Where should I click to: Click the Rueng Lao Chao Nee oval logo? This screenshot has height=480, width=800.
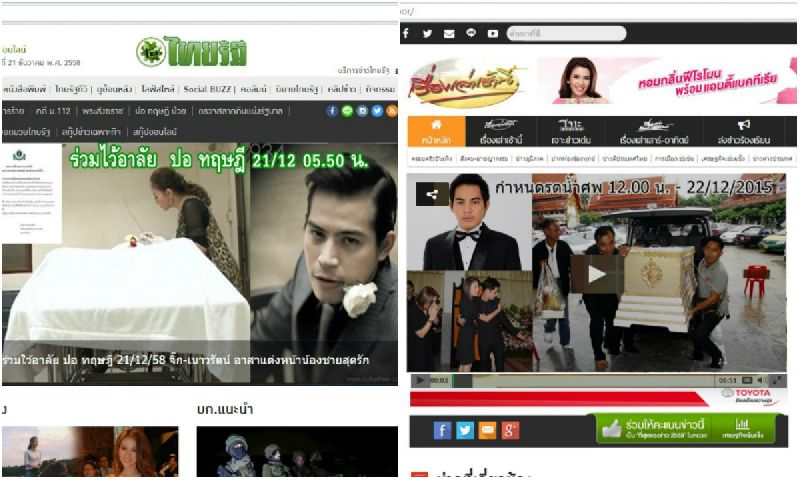465,84
